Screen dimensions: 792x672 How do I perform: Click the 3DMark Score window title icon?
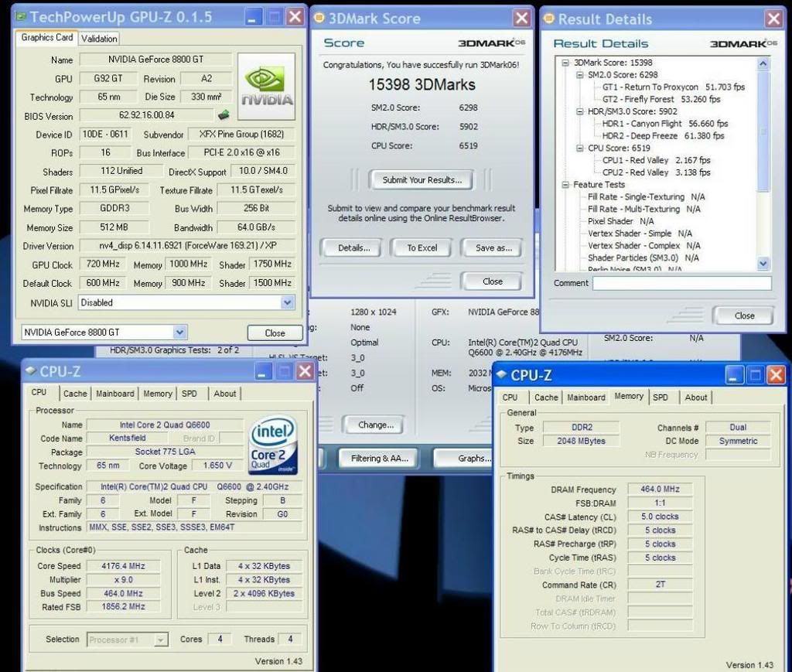coord(319,19)
